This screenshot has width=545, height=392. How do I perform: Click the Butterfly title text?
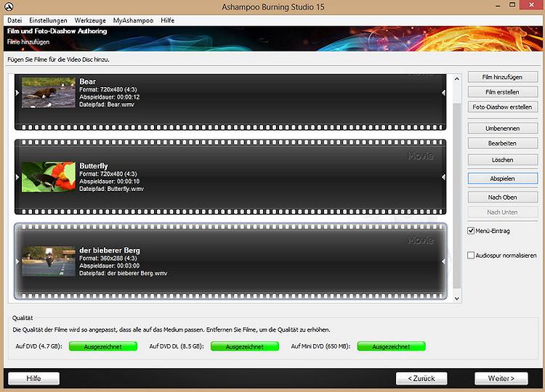click(94, 166)
